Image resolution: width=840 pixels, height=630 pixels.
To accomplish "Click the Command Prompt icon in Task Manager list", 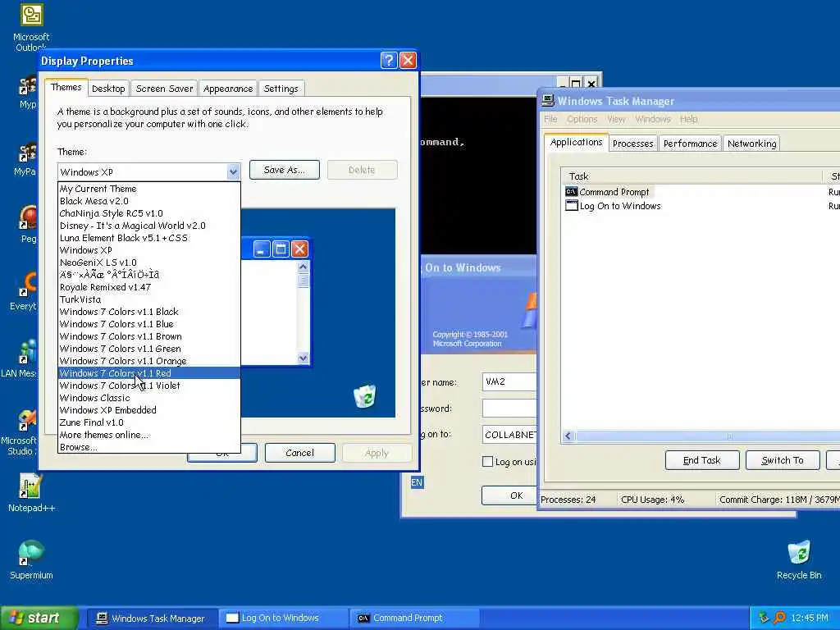I will click(571, 192).
